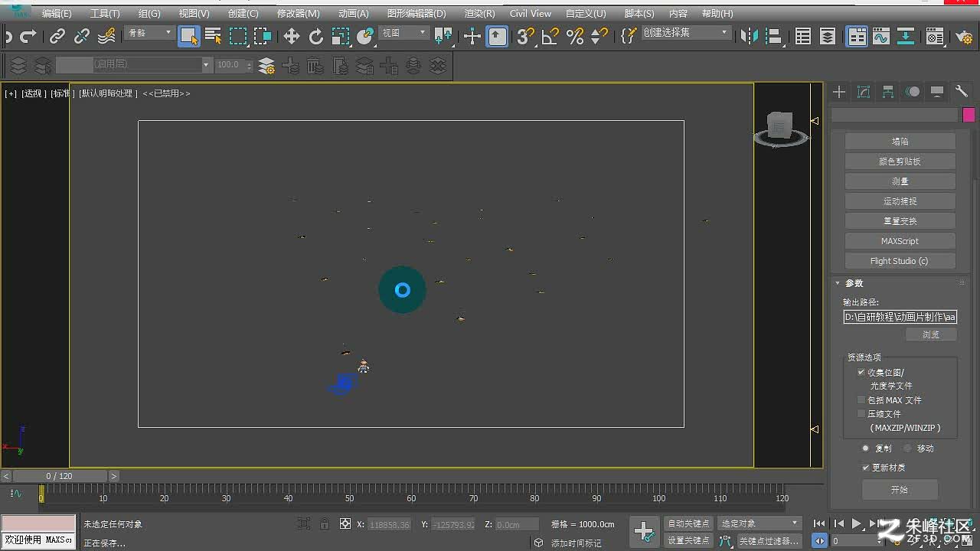The image size is (980, 551).
Task: Select the 复制 radio button
Action: pos(866,448)
